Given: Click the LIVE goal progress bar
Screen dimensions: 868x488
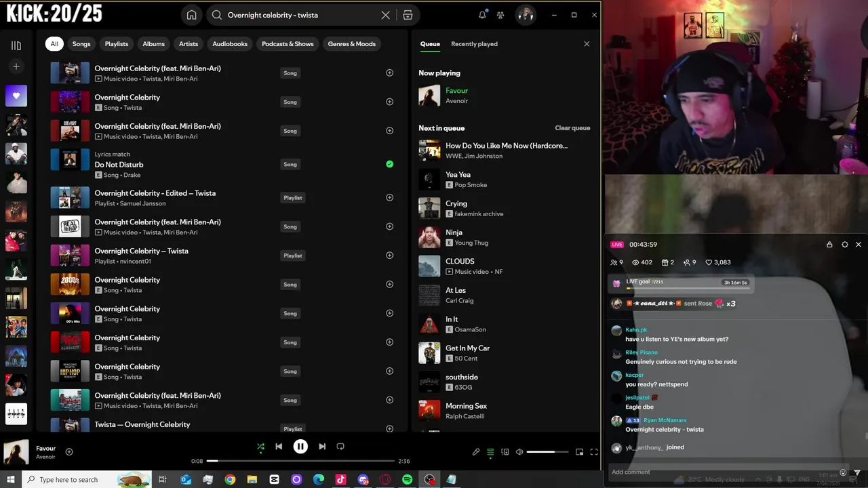Looking at the screenshot, I should [x=688, y=289].
